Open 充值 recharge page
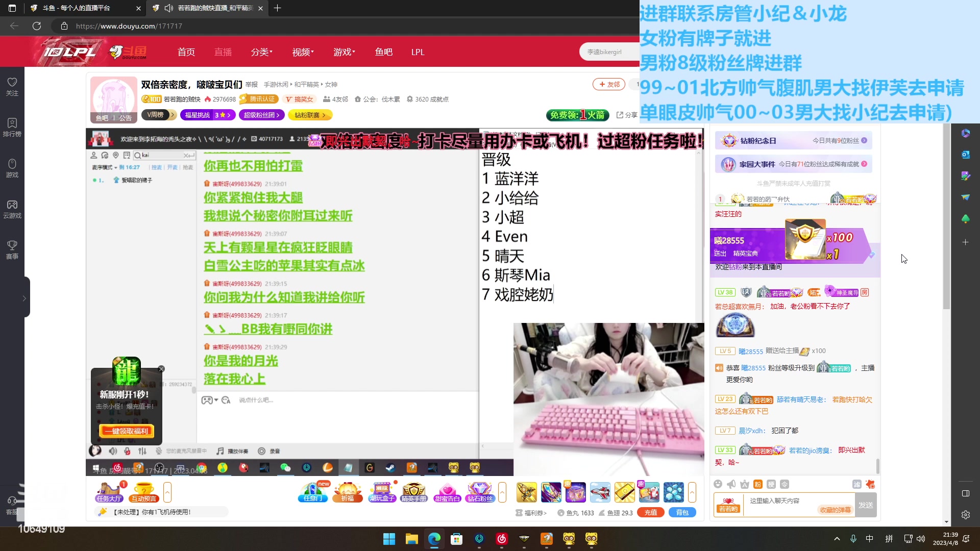Screen dimensions: 980x551 (650, 512)
